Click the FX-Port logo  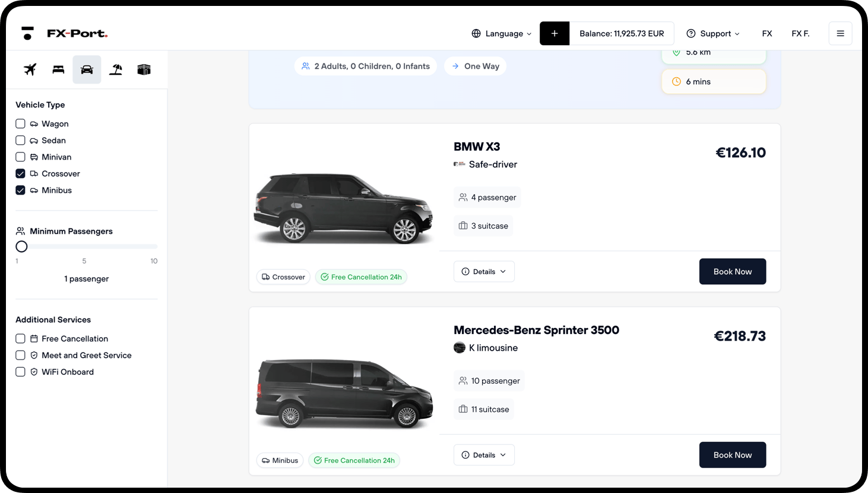[64, 33]
